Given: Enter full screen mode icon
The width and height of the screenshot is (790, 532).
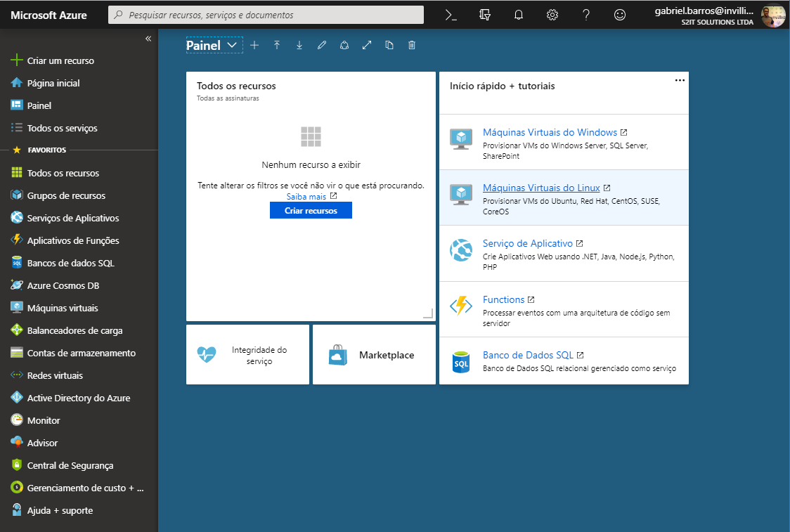Looking at the screenshot, I should 367,46.
